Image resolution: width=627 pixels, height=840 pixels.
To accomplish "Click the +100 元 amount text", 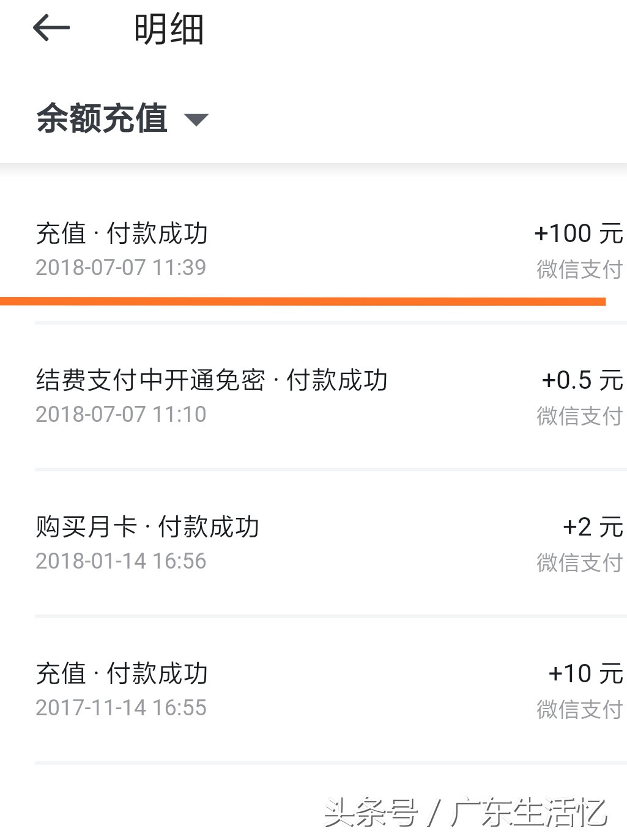I will (x=577, y=233).
